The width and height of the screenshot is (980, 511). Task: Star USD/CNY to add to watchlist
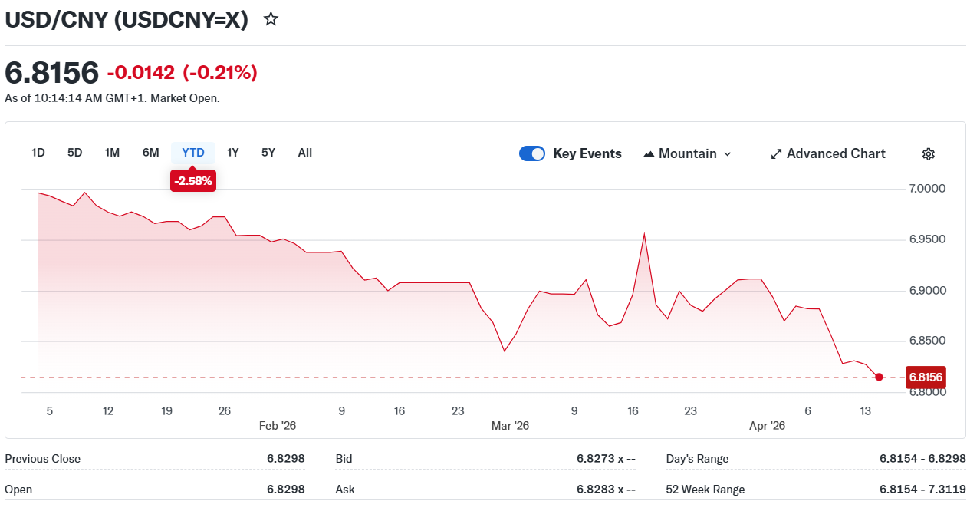pos(271,19)
